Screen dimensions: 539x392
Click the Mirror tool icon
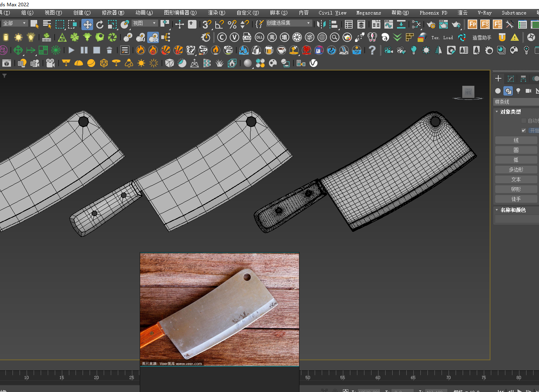click(321, 25)
